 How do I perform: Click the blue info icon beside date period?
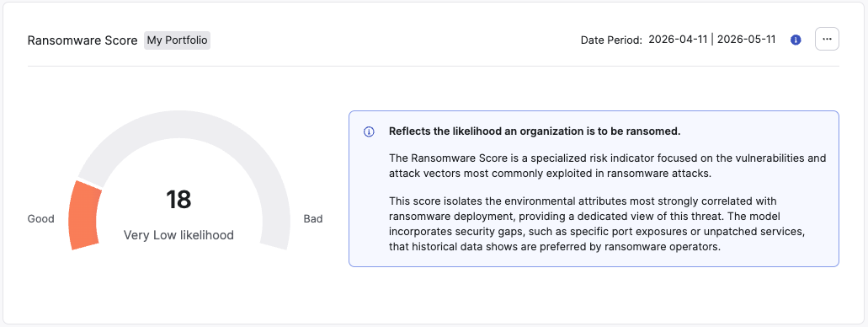coord(796,40)
